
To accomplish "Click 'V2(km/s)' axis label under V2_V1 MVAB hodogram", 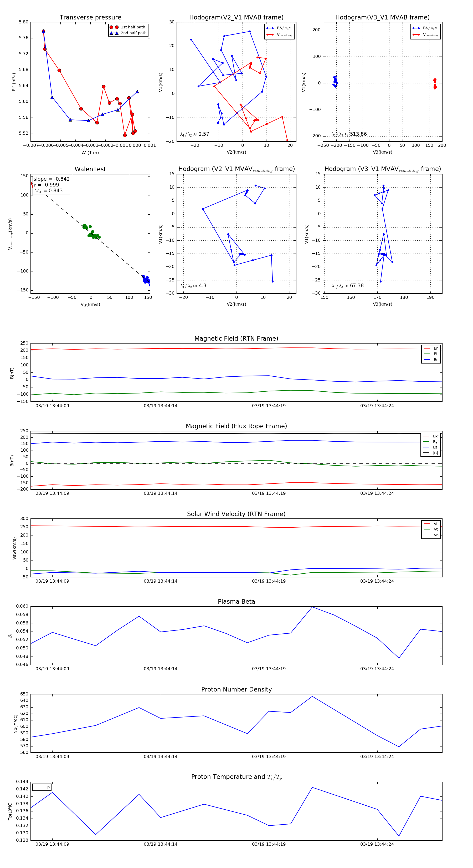I will (236, 152).
